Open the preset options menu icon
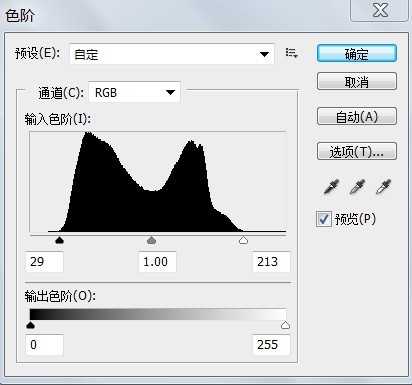Viewport: 412px width, 385px height. click(x=291, y=53)
